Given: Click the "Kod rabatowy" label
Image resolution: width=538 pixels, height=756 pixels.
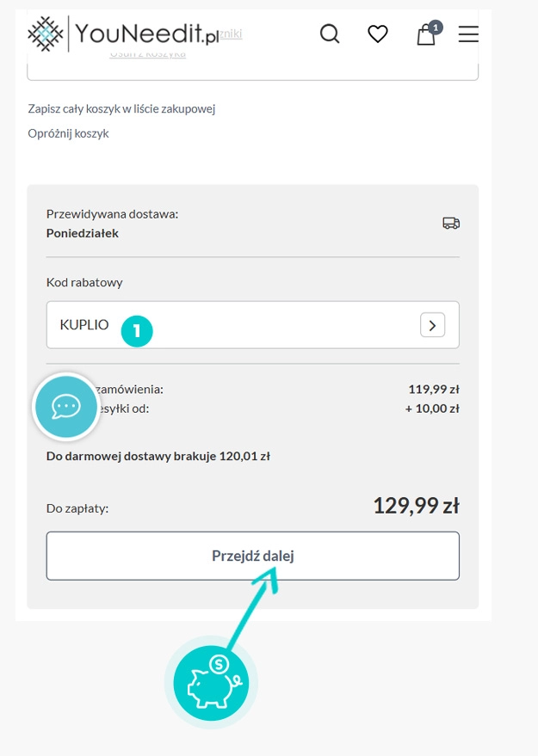Looking at the screenshot, I should 84,282.
